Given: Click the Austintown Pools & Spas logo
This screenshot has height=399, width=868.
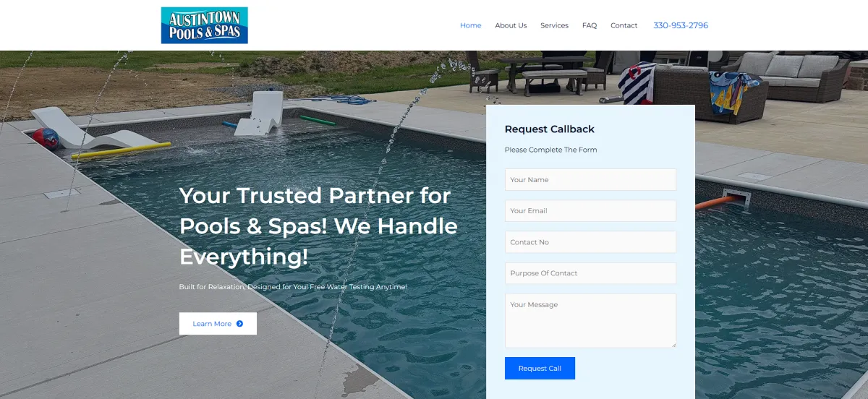Looking at the screenshot, I should [205, 25].
